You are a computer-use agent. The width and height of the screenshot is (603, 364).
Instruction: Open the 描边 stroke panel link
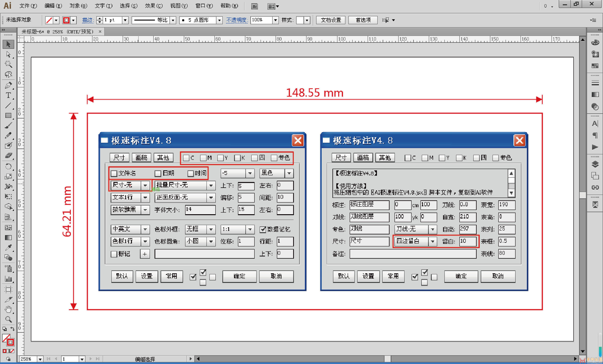(88, 20)
